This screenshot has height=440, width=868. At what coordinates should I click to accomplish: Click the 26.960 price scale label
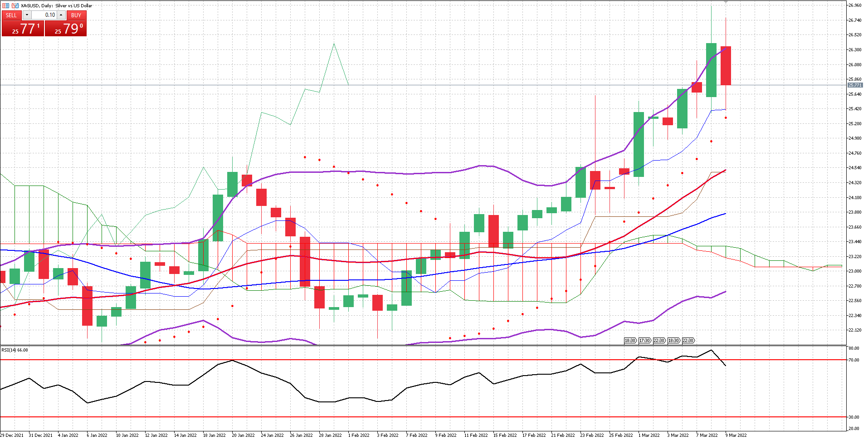(855, 5)
